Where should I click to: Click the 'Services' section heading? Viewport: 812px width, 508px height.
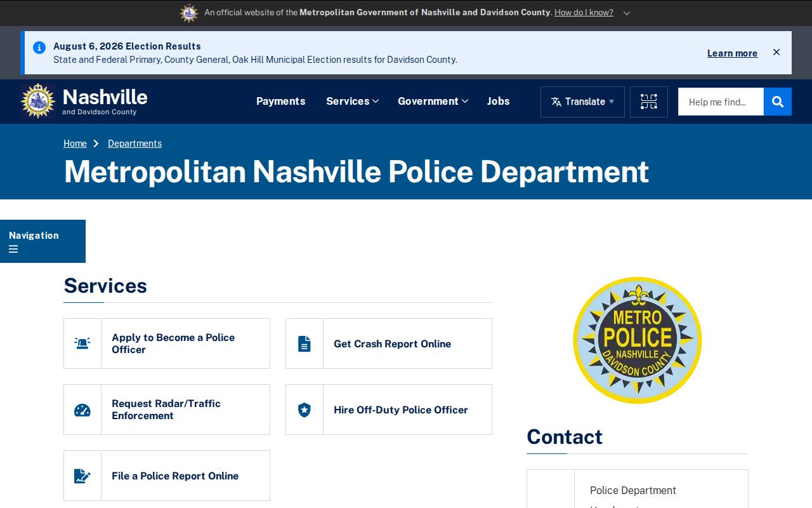(x=105, y=286)
